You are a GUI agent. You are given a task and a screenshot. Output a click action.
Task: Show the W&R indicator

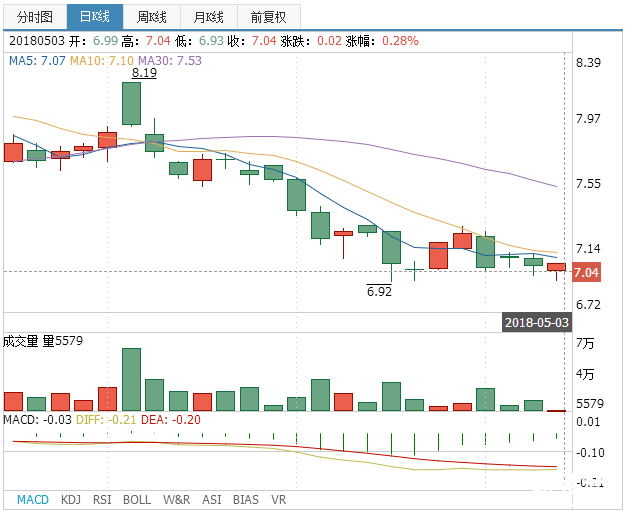coord(176,500)
